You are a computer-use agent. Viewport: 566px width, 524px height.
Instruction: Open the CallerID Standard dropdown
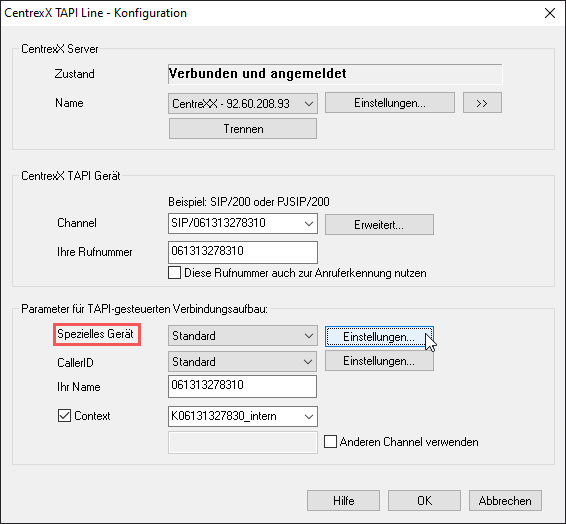point(243,362)
